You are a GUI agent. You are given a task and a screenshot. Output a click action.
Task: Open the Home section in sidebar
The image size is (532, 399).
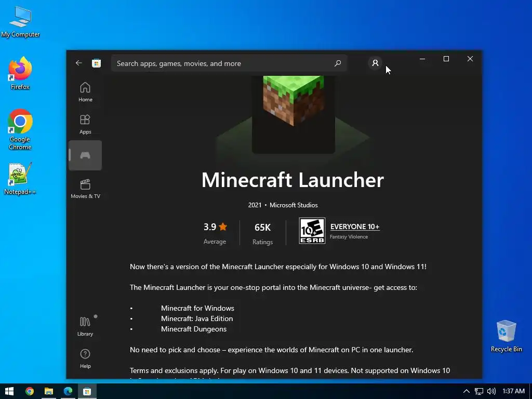point(85,92)
